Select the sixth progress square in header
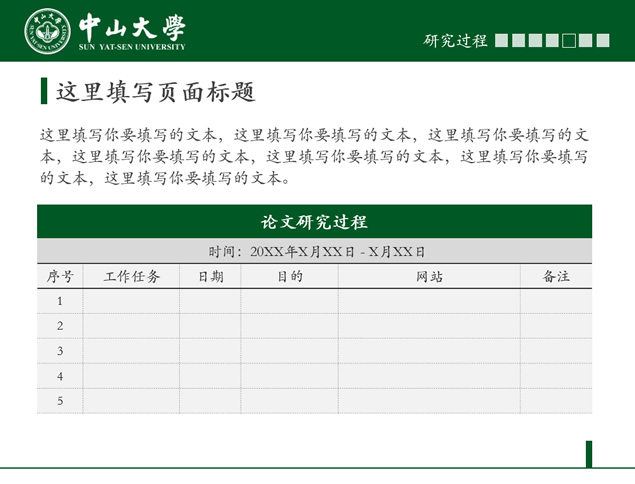This screenshot has width=635, height=484. point(586,41)
